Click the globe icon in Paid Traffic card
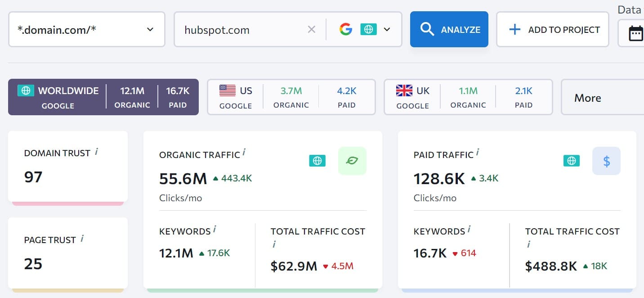The width and height of the screenshot is (644, 298). (x=572, y=161)
